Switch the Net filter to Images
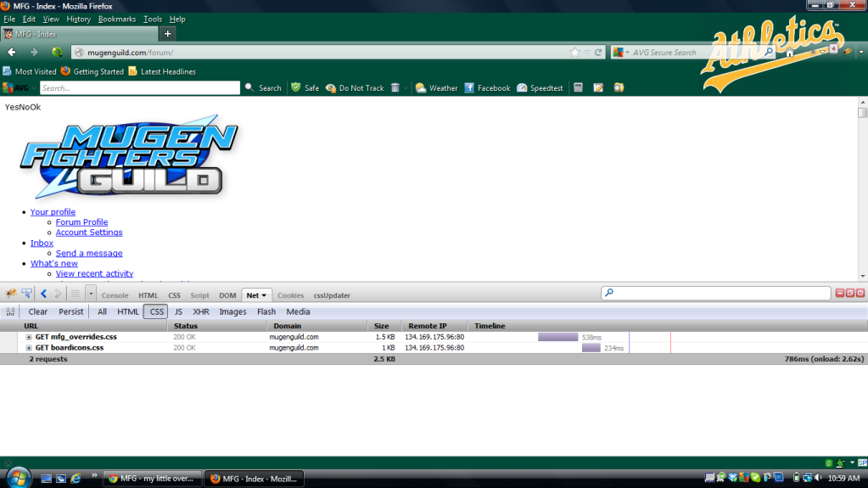The height and width of the screenshot is (488, 868). pyautogui.click(x=232, y=311)
